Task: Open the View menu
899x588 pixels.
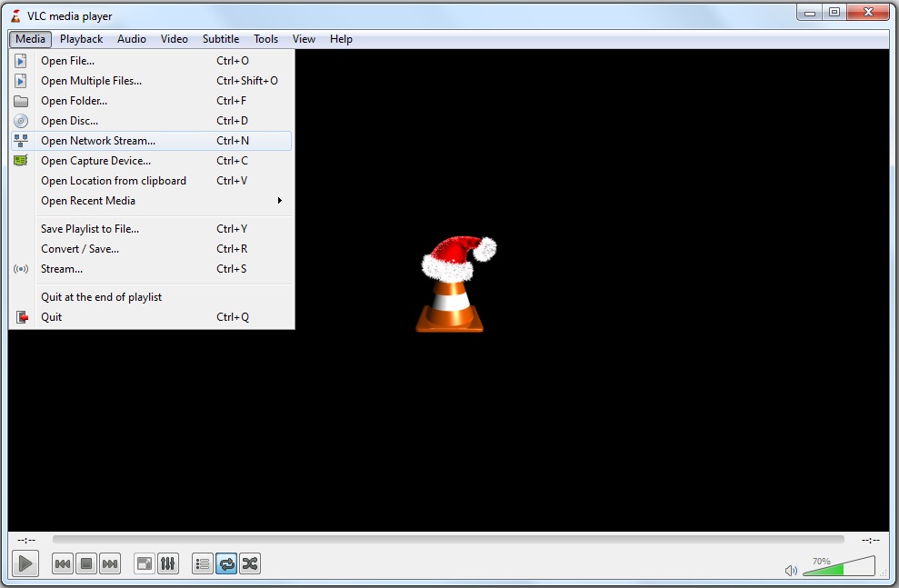Action: pos(304,39)
